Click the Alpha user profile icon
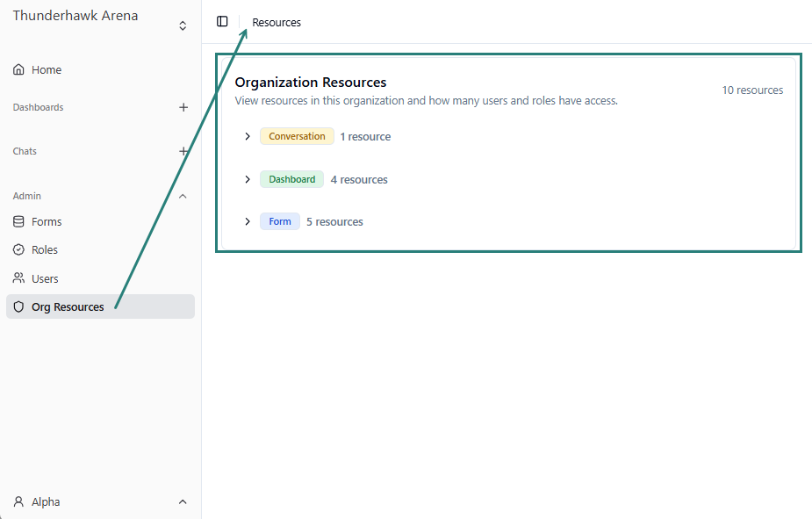812x519 pixels. pyautogui.click(x=18, y=502)
